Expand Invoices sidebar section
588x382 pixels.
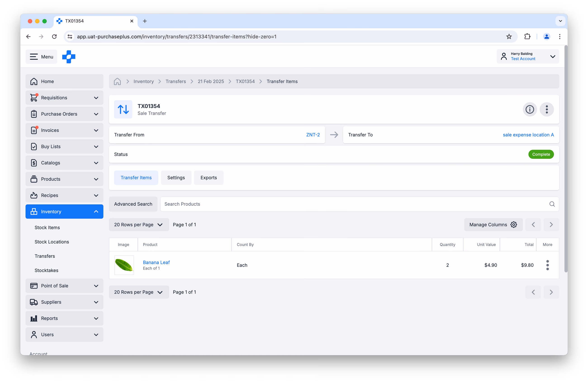[64, 130]
